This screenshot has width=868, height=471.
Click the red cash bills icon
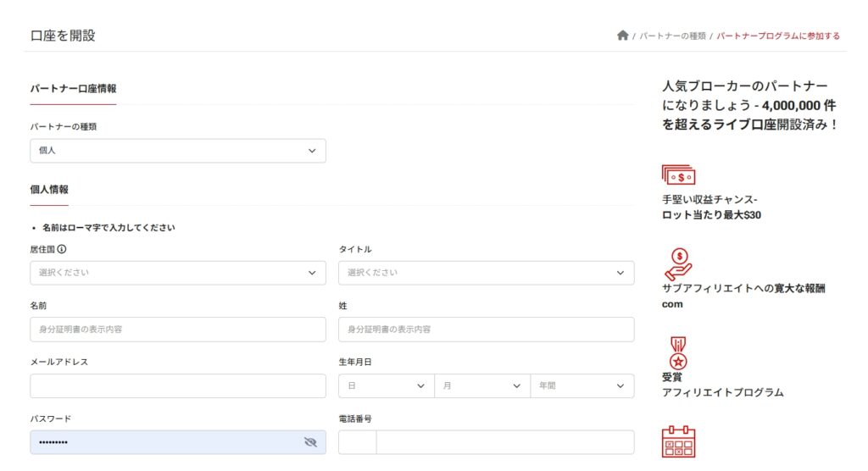(x=678, y=175)
